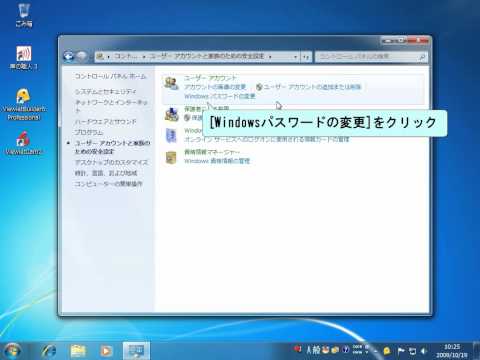Click ユーザー アカウントの追加または削除 link

click(313, 87)
